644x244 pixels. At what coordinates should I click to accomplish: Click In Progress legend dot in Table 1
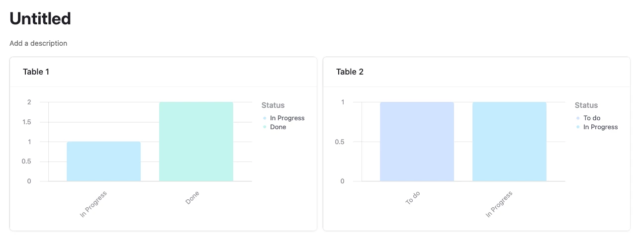[x=265, y=118]
